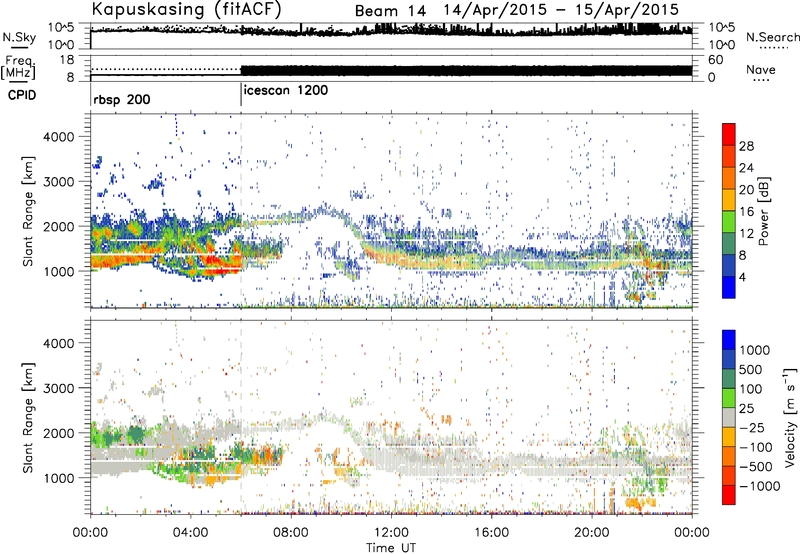800x554 pixels.
Task: Click the N.Search label at right
Action: pyautogui.click(x=772, y=37)
